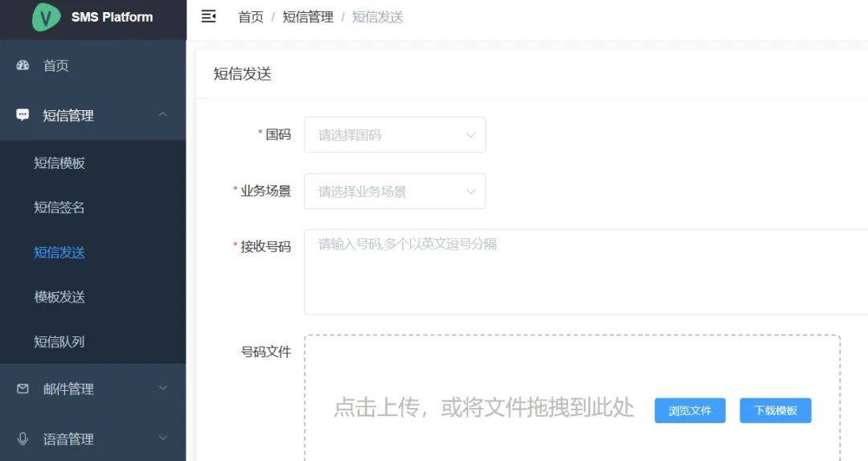Click the 接收号码 field label

click(266, 246)
